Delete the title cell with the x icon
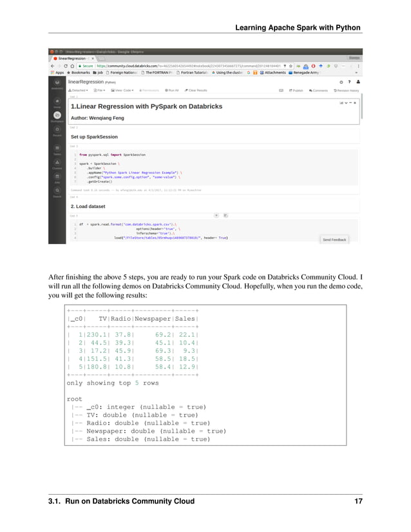Screen dimensions: 411x532 355,102
